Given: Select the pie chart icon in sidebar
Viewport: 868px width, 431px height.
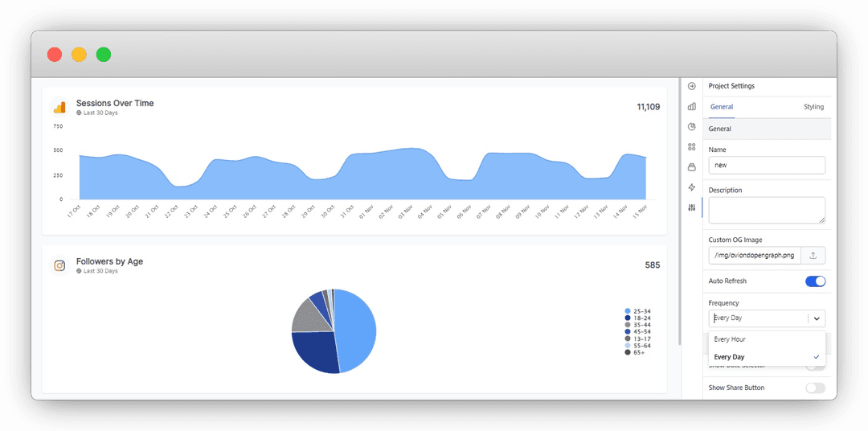Looking at the screenshot, I should pos(691,126).
